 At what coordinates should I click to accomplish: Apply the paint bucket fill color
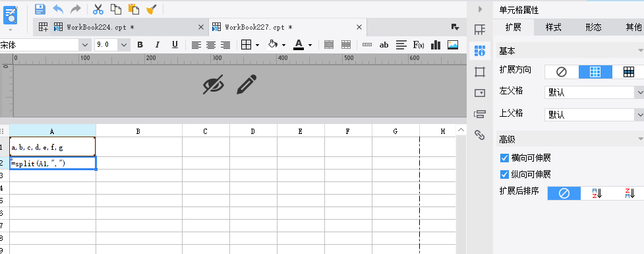point(273,44)
